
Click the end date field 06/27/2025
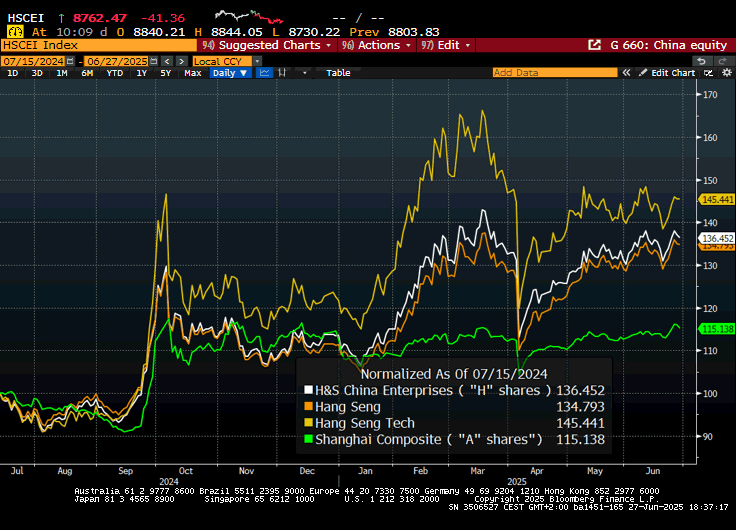pyautogui.click(x=117, y=61)
